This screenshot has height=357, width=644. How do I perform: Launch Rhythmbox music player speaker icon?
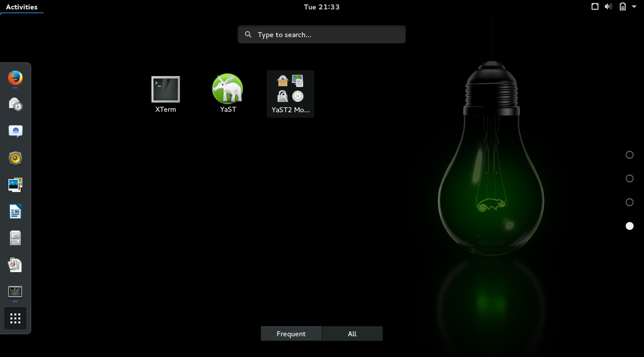pyautogui.click(x=15, y=158)
